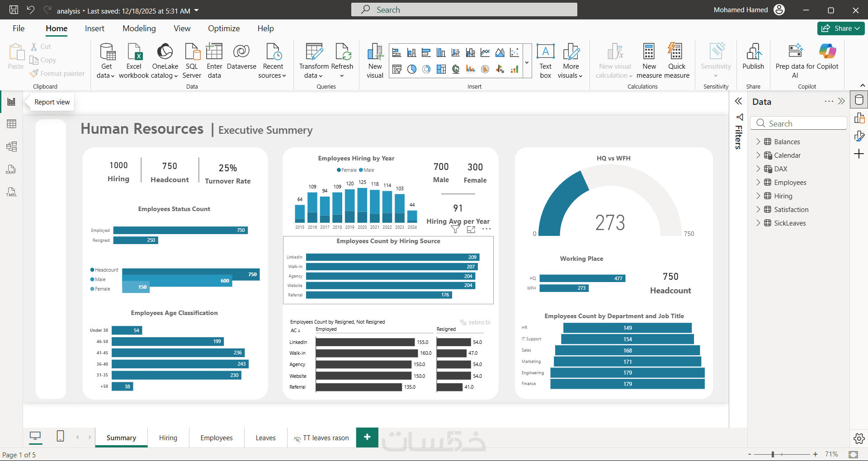The height and width of the screenshot is (461, 868).
Task: Switch to desktop layout
Action: [x=35, y=436]
